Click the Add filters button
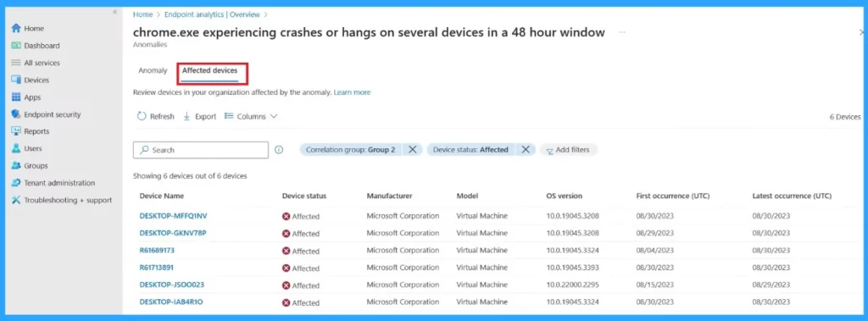868x321 pixels. pyautogui.click(x=569, y=149)
